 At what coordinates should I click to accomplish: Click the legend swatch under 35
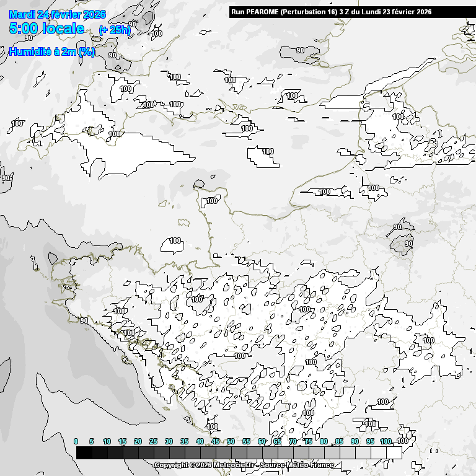192,453
